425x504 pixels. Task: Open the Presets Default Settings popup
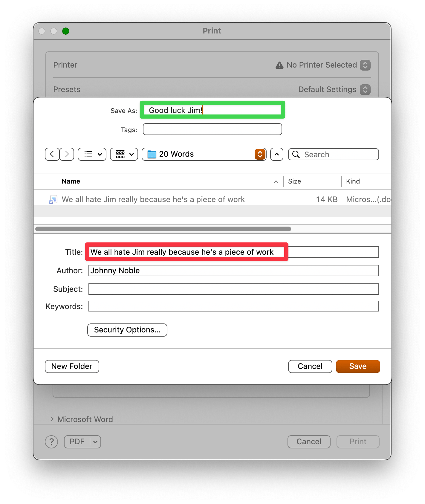(365, 90)
